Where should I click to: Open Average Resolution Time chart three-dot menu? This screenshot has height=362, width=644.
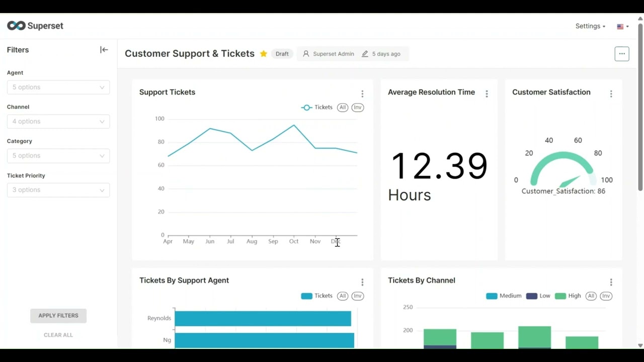(x=487, y=94)
